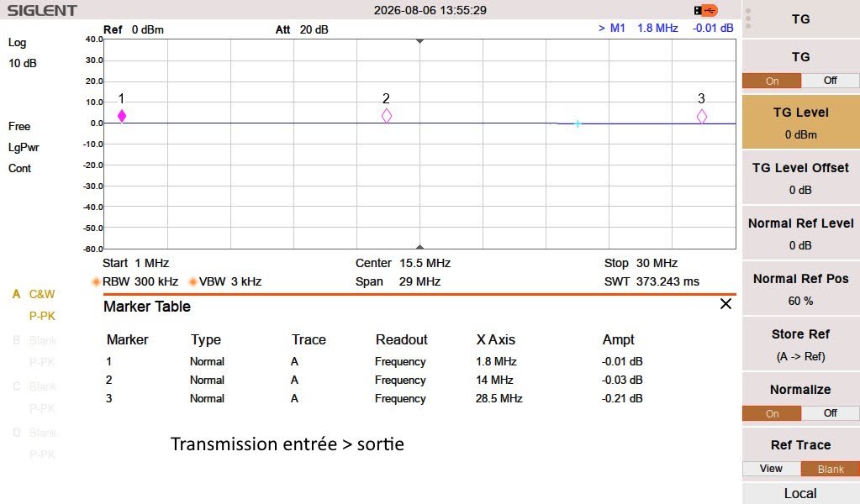Set Normalize to On
Screen dimensions: 860x504
pos(772,413)
